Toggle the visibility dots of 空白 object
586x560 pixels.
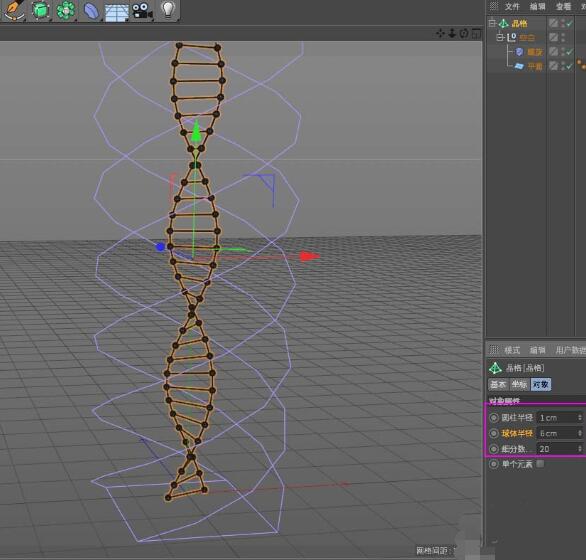[562, 37]
